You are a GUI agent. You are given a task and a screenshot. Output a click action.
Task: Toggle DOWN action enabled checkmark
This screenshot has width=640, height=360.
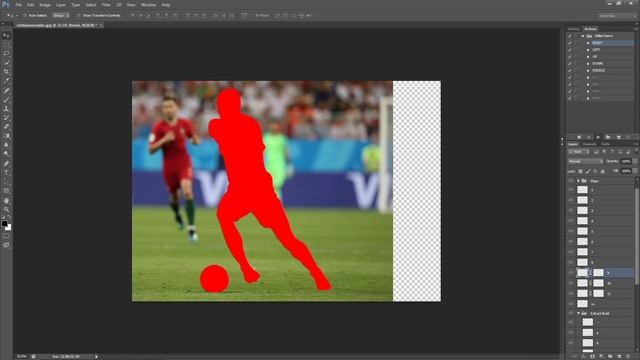570,64
